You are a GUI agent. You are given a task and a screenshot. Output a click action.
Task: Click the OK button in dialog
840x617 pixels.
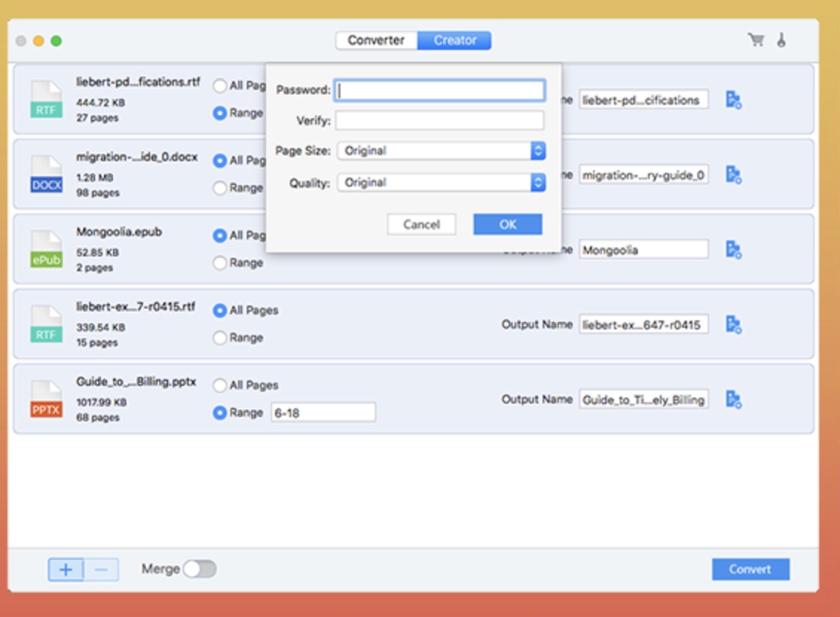point(507,224)
